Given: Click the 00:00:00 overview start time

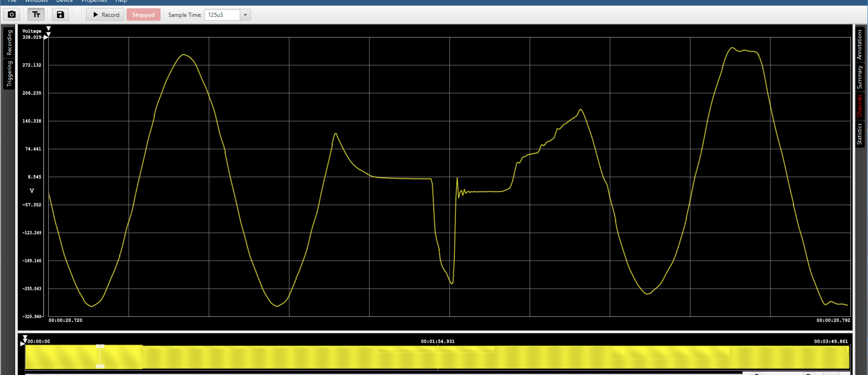Looking at the screenshot, I should pyautogui.click(x=38, y=341).
